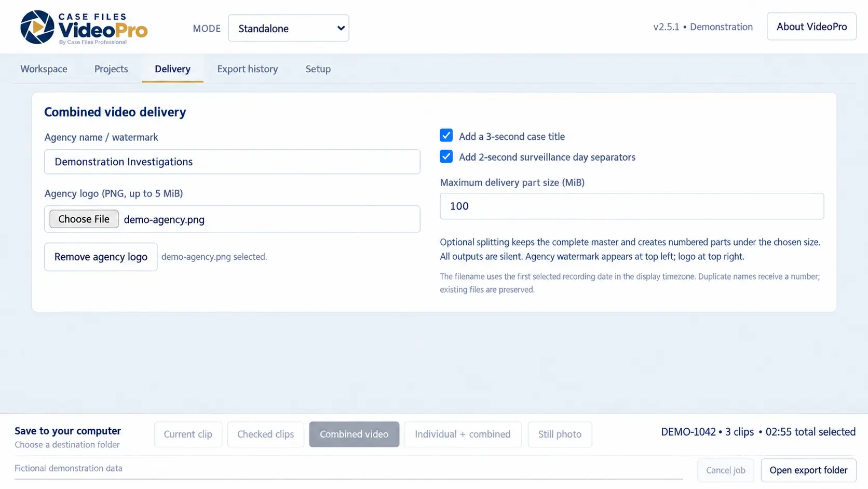Viewport: 868px width, 489px height.
Task: Open the Projects tab
Action: coord(111,69)
